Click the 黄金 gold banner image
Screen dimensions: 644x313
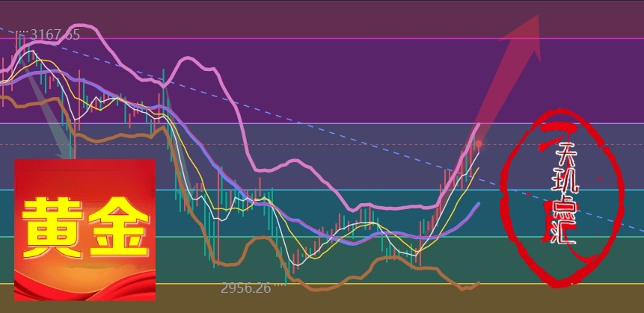point(85,229)
